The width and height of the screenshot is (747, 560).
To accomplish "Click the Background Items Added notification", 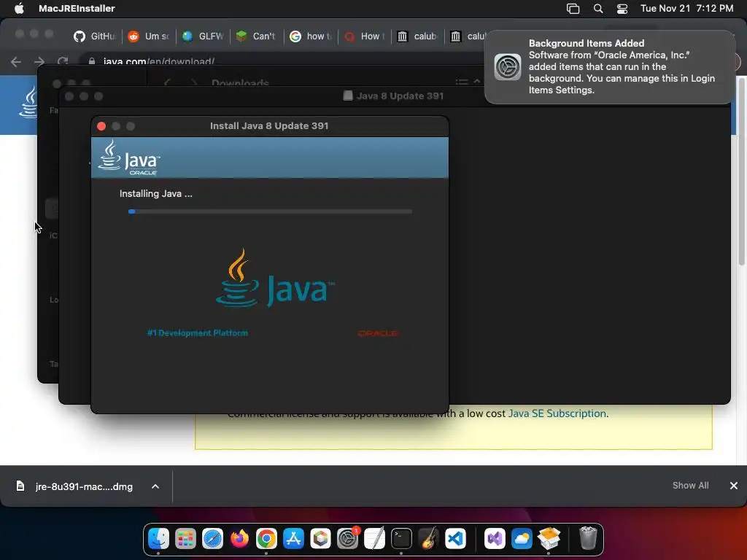I will click(x=609, y=66).
